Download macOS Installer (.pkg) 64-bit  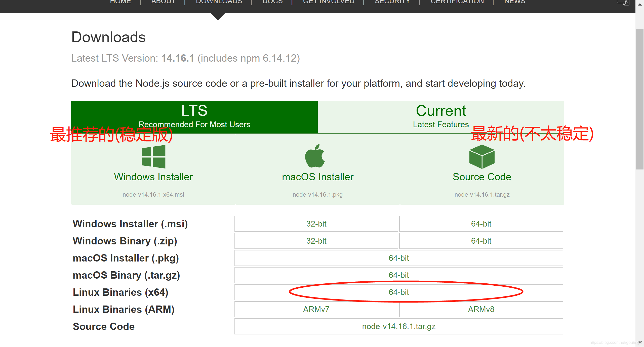tap(399, 258)
